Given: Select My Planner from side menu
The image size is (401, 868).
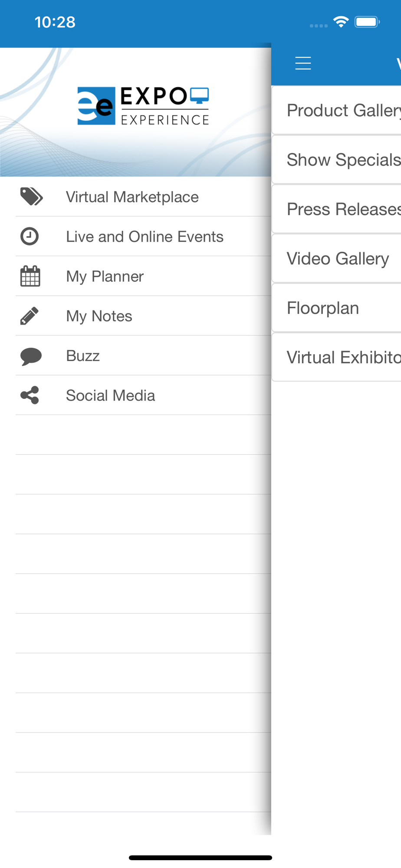Looking at the screenshot, I should [143, 276].
